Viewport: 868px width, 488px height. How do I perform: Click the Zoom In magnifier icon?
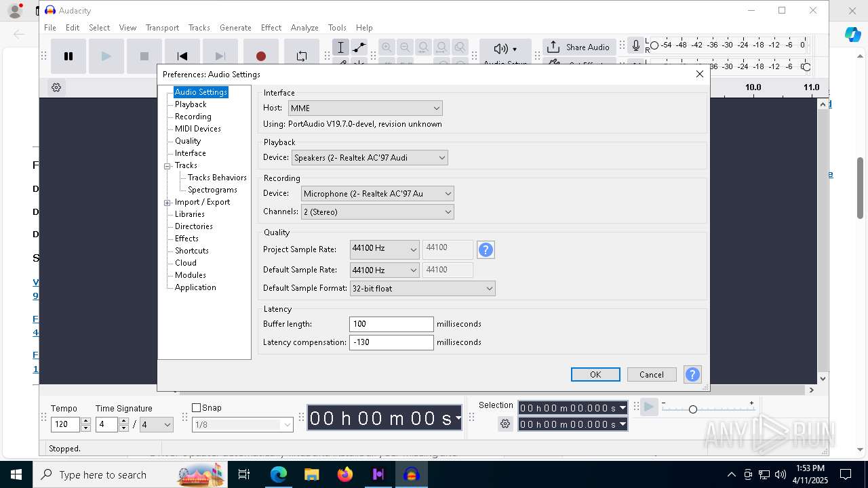[x=387, y=47]
